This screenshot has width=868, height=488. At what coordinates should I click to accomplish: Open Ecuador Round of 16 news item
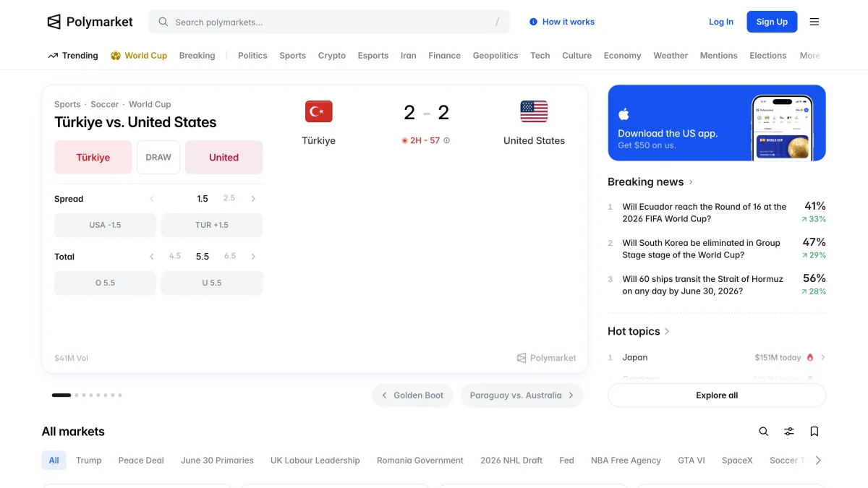point(717,213)
